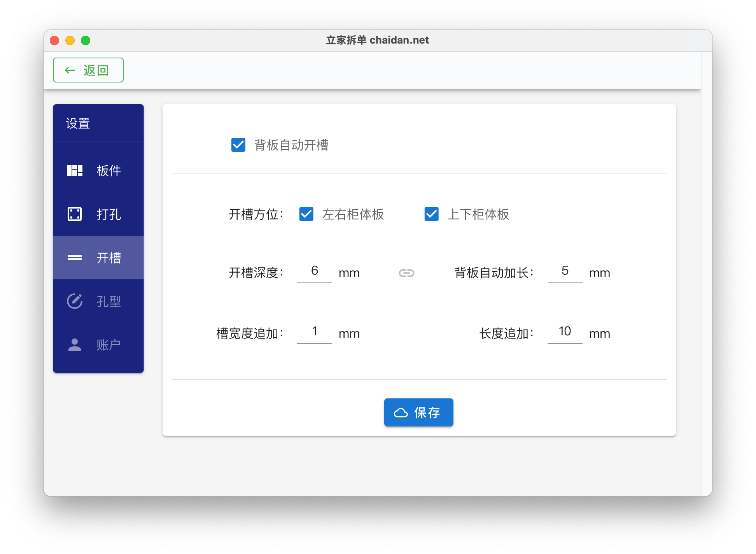
Task: Click the mm unit after 开槽深度
Action: 349,273
